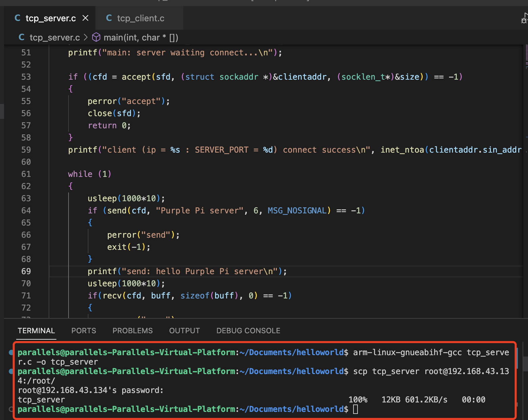
Task: Click the 601.2KB/s transfer speed in terminal
Action: click(x=426, y=400)
